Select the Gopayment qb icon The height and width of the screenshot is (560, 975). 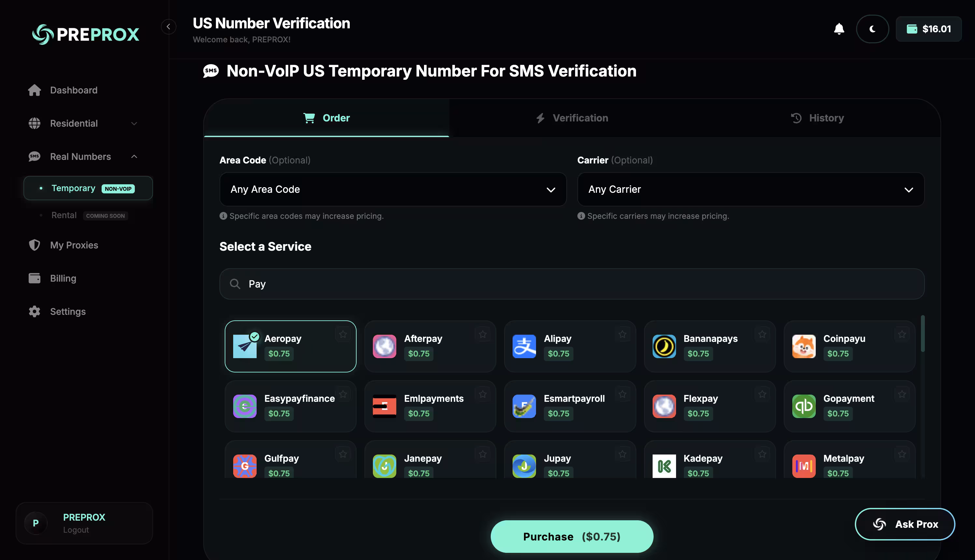pyautogui.click(x=803, y=406)
